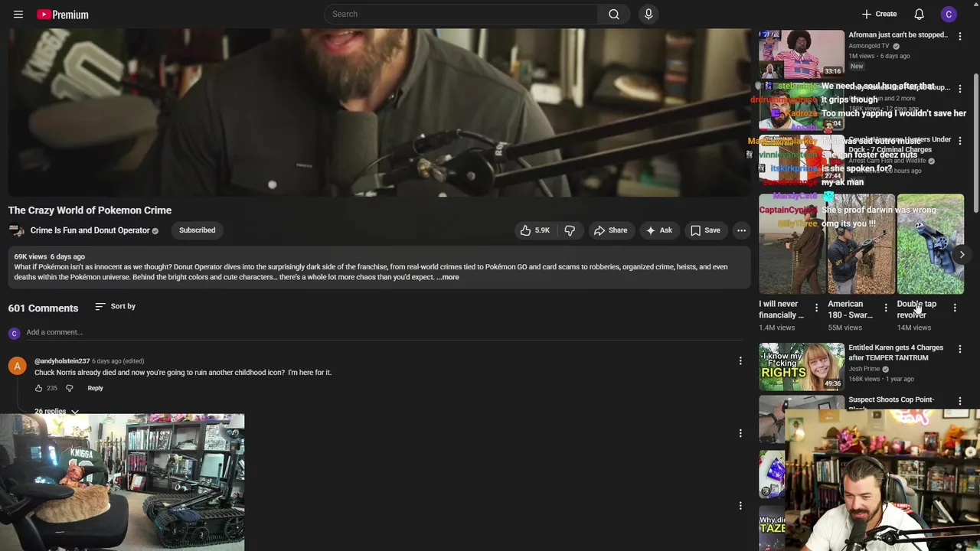Open options for American 180 short
Viewport: 980px width, 551px height.
tap(886, 308)
